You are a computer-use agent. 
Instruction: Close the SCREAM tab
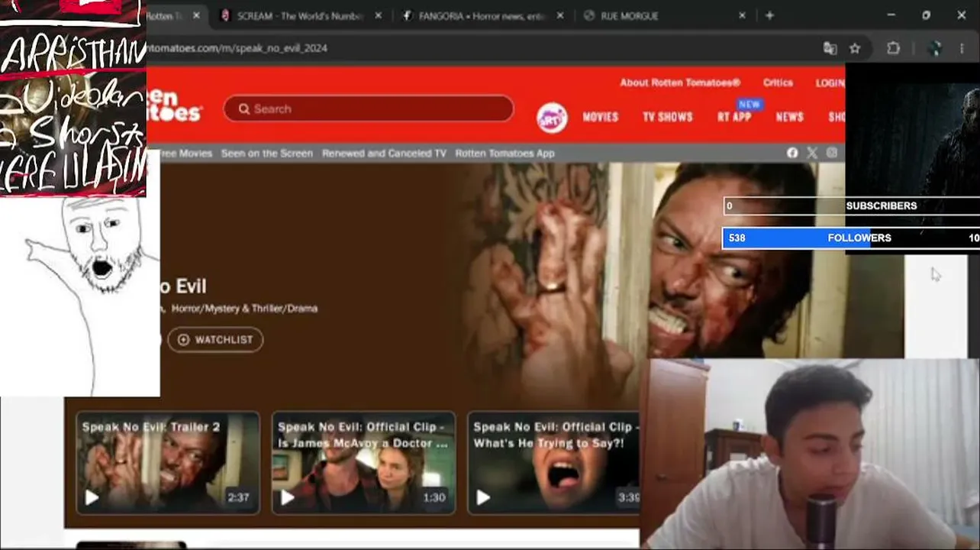click(378, 15)
